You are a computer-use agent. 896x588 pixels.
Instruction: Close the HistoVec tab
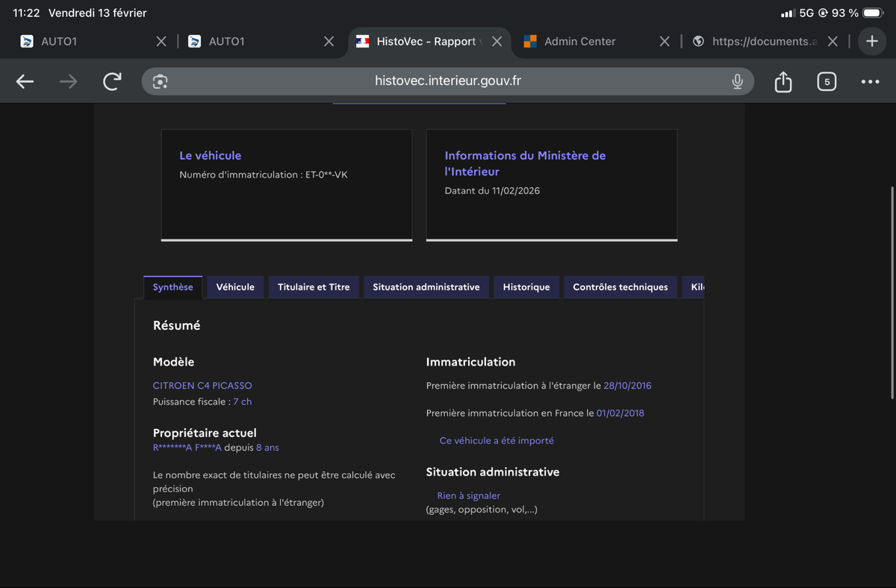(x=497, y=42)
